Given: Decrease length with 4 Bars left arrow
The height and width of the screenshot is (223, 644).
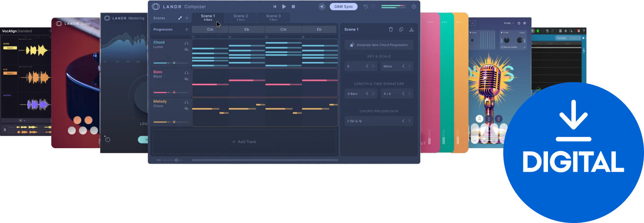Looking at the screenshot, I should 367,94.
